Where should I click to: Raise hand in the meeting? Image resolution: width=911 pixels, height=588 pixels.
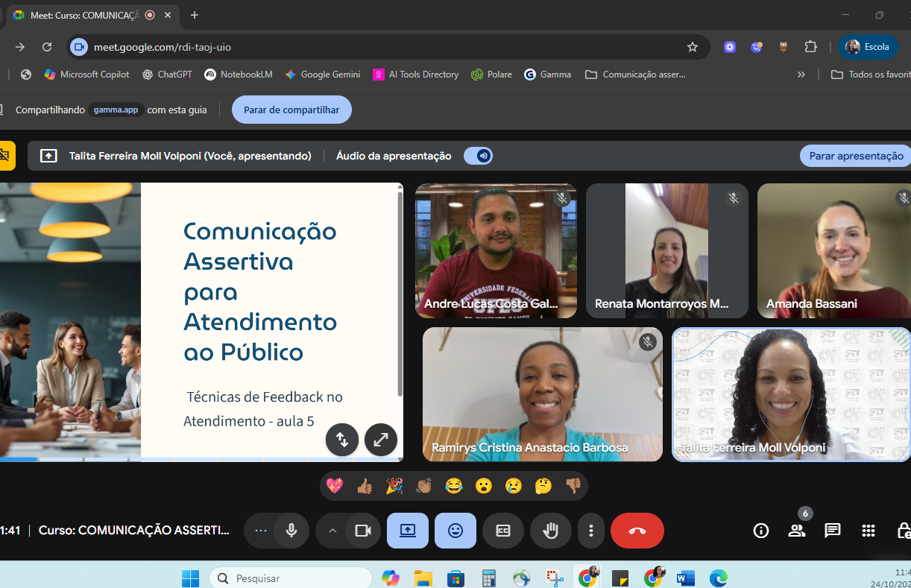(x=550, y=531)
